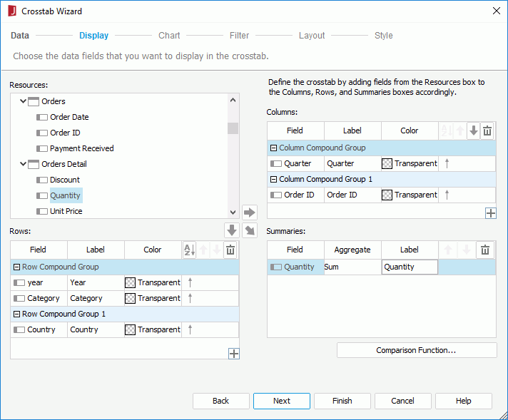
Task: Go to the Layout wizard step
Action: [x=312, y=35]
